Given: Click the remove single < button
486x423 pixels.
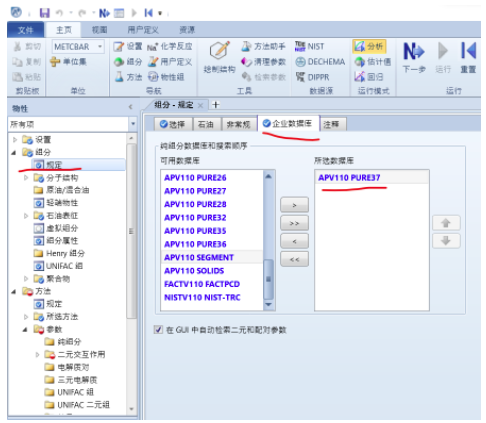Looking at the screenshot, I should click(294, 241).
